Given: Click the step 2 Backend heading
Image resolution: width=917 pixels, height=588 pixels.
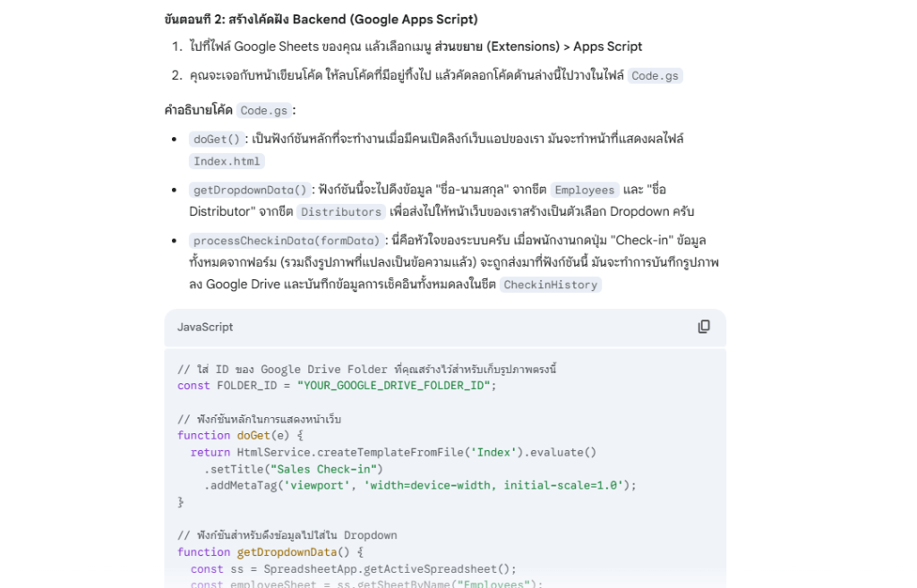Looking at the screenshot, I should tap(321, 19).
